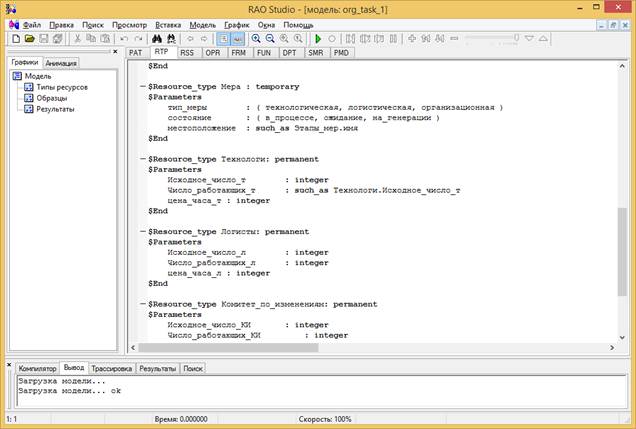Click the Paste clipboard icon
The image size is (636, 429).
105,39
